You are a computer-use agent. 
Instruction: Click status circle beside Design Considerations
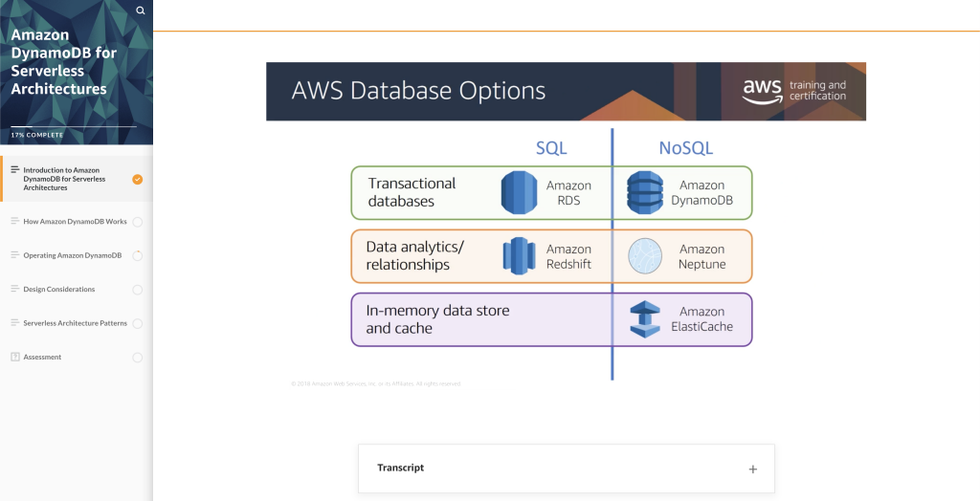138,290
